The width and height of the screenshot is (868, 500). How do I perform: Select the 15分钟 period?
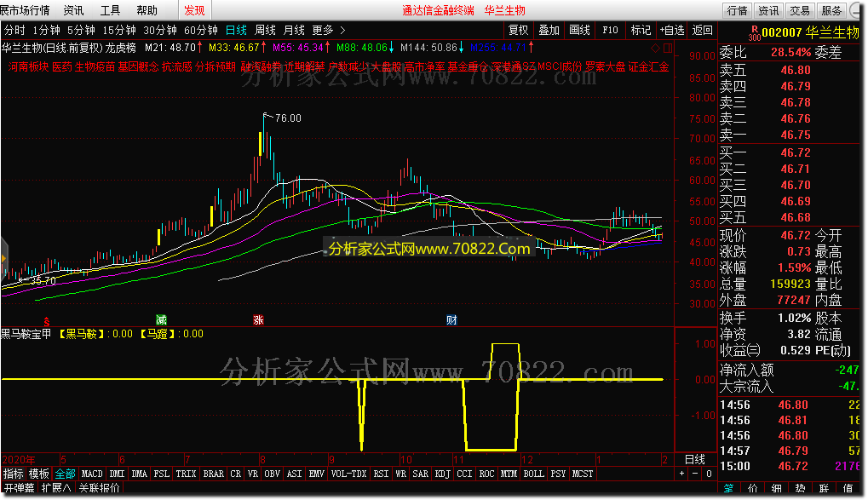point(119,30)
